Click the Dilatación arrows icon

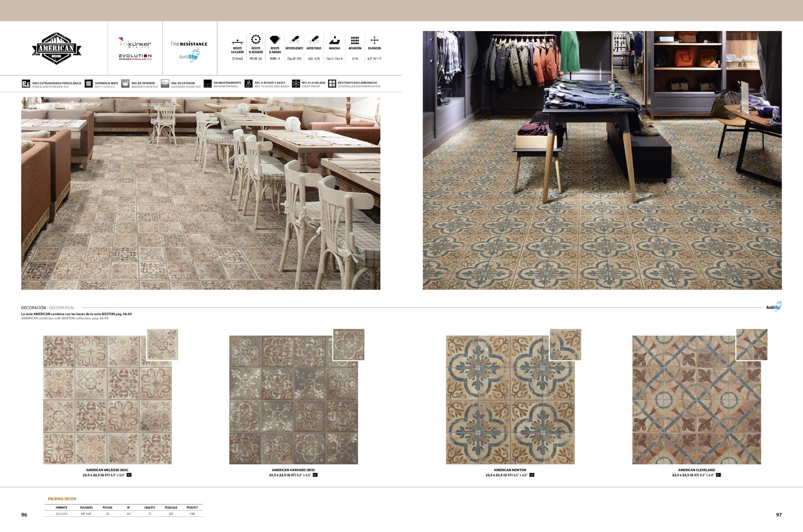pos(374,40)
